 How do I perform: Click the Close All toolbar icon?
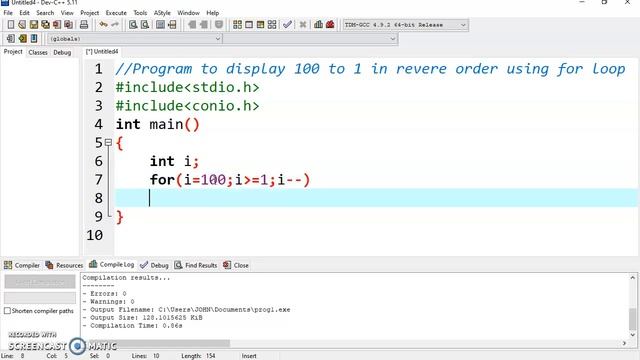(x=69, y=25)
